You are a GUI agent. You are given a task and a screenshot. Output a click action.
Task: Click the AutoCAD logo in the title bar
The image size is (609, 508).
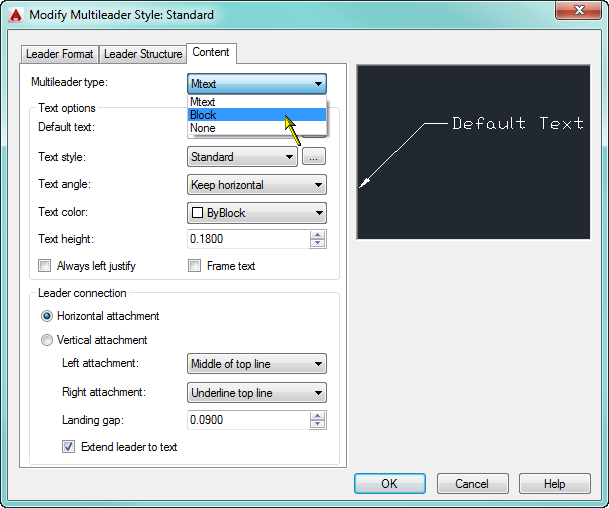pyautogui.click(x=16, y=15)
